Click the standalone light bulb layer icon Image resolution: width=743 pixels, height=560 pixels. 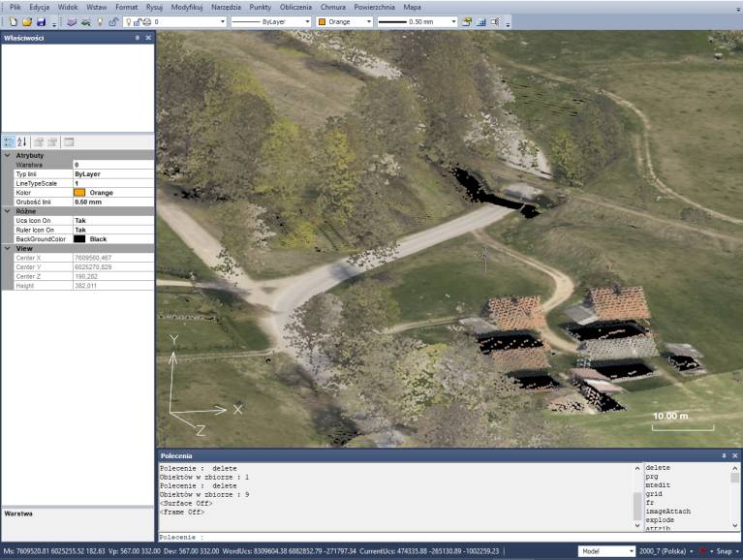[100, 21]
